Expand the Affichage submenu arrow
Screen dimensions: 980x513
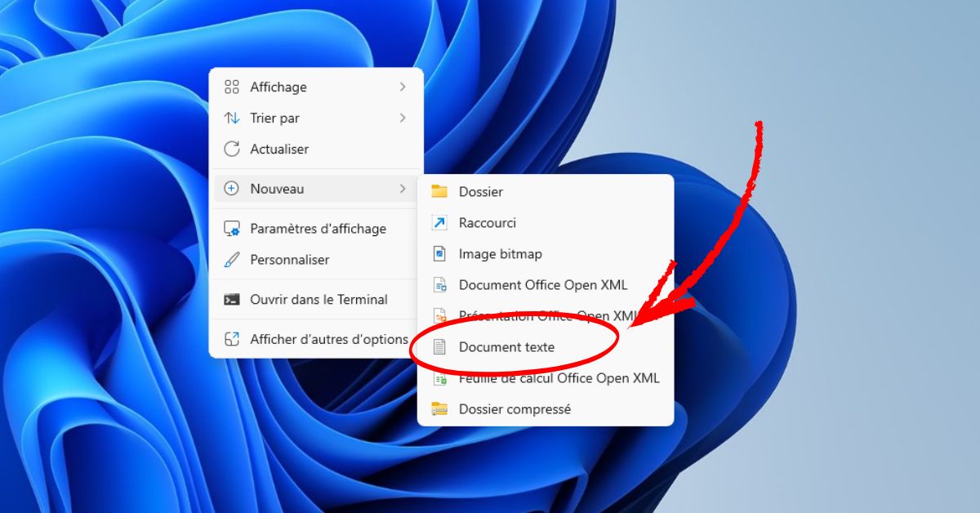click(x=403, y=87)
